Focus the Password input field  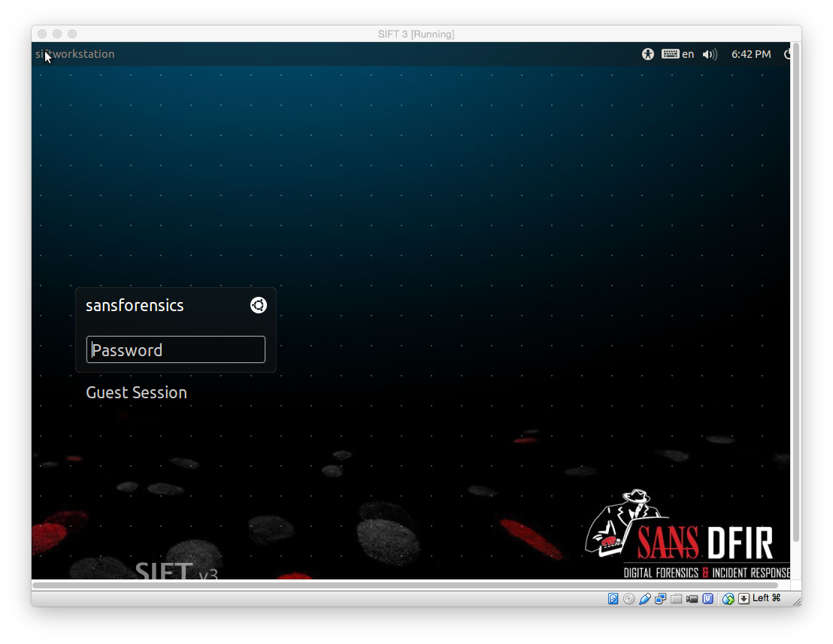(x=176, y=349)
